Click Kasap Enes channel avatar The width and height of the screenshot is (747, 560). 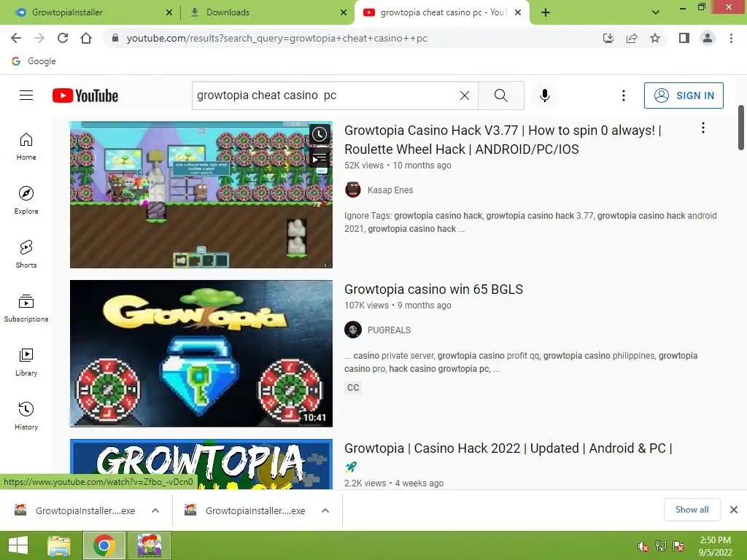352,190
